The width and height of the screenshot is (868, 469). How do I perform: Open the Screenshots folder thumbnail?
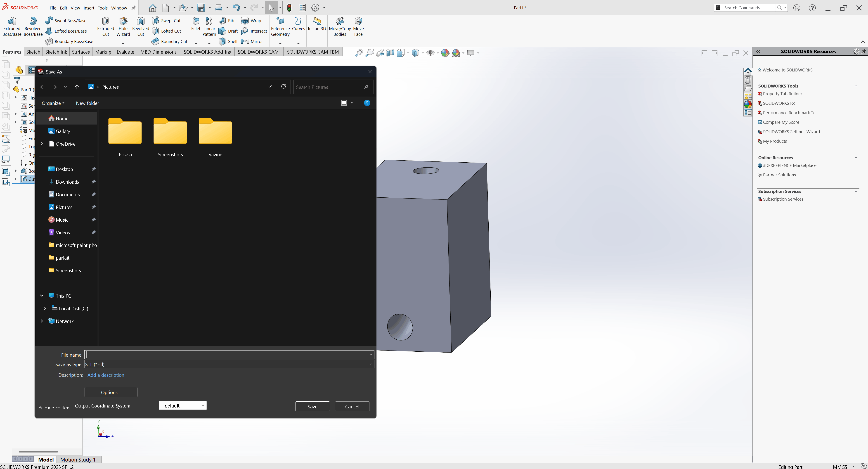[170, 131]
